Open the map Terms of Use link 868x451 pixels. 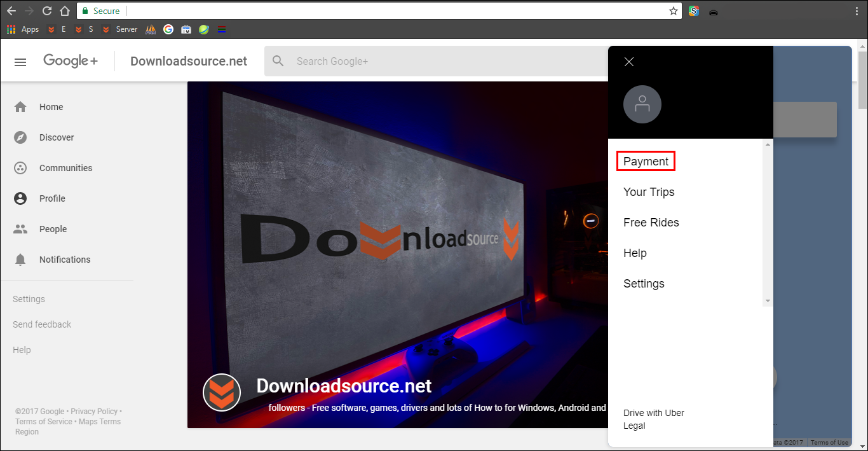point(829,443)
